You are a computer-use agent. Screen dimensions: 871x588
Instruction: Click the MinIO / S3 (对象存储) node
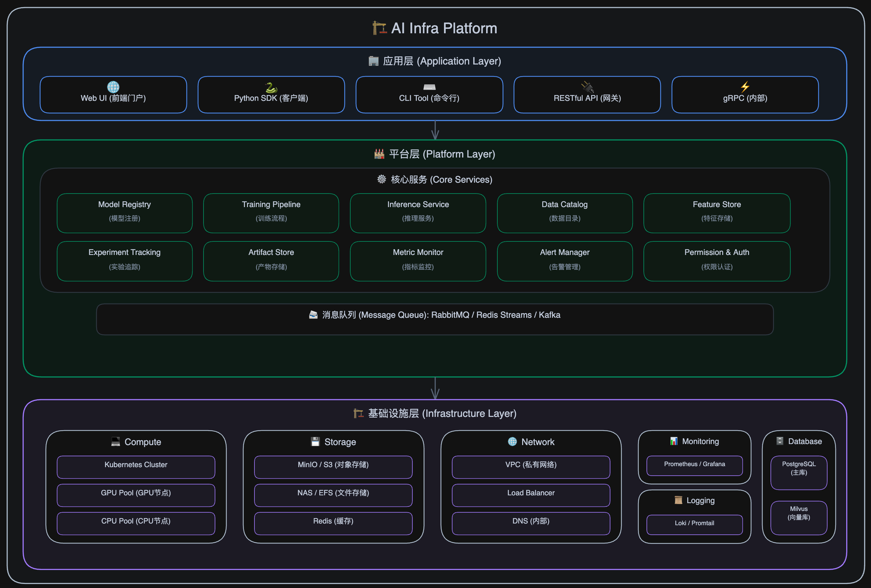[x=333, y=467]
